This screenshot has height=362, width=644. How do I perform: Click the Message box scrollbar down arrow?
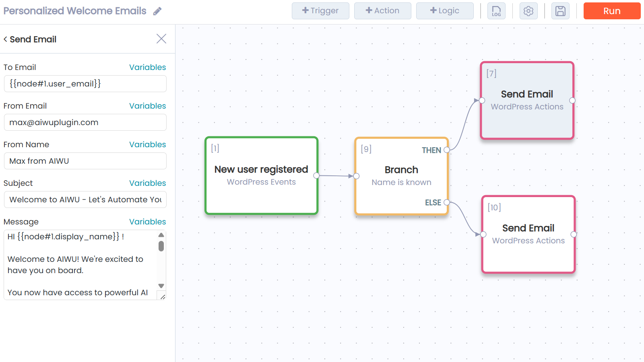tap(161, 286)
